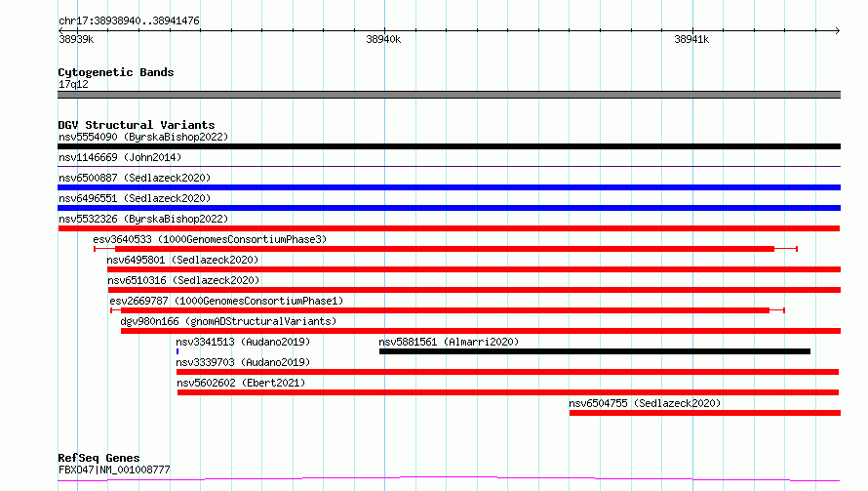Open nsv6504755 (Sedlazeck2020) label
Viewport: 868px width, 491px height.
[x=645, y=403]
